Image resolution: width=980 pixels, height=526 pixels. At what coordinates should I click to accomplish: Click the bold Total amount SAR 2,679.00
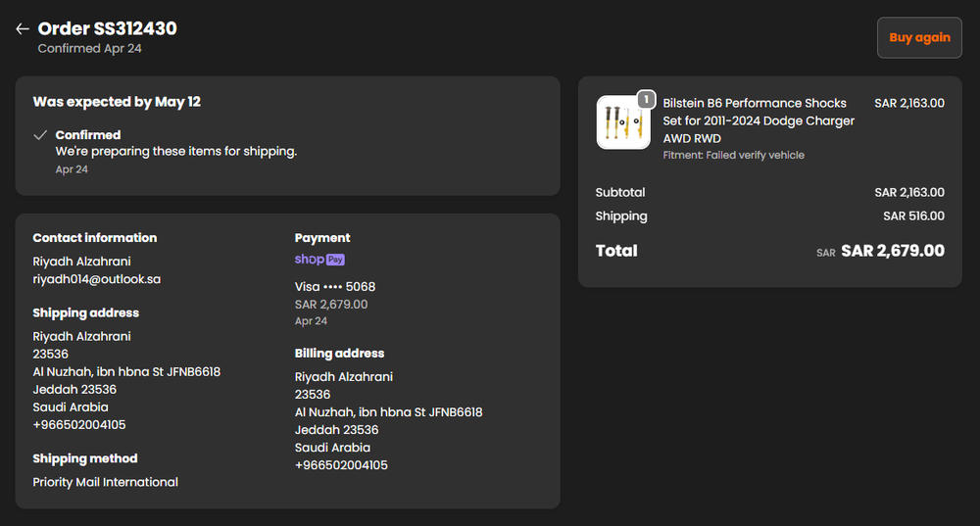point(893,251)
